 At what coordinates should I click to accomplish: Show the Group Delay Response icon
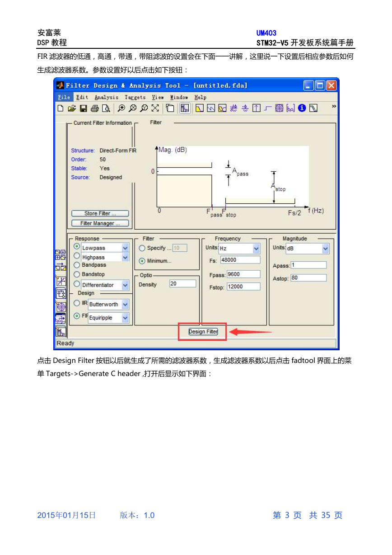point(233,108)
